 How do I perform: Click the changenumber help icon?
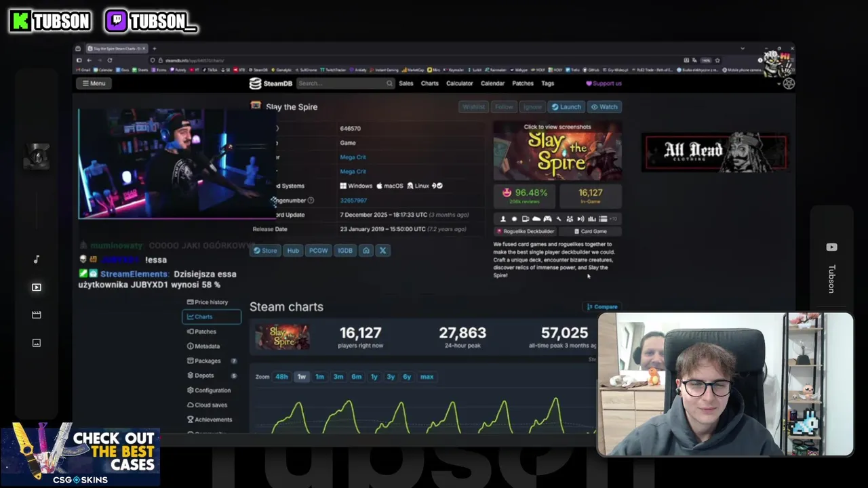pos(311,201)
